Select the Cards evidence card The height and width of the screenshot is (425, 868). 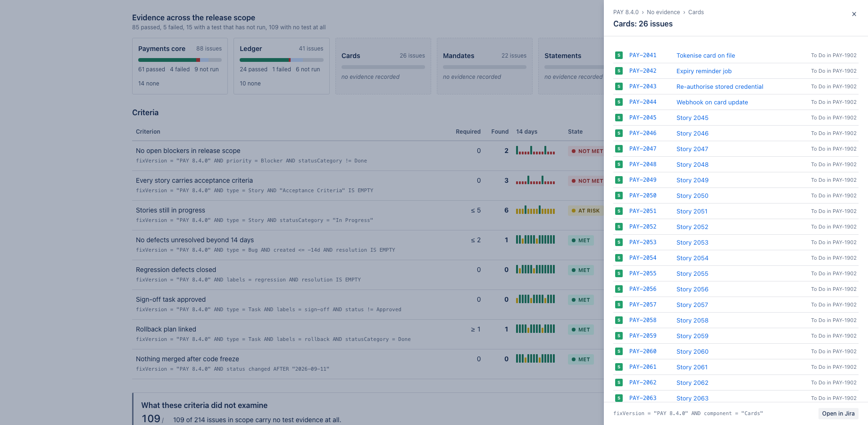pos(383,66)
